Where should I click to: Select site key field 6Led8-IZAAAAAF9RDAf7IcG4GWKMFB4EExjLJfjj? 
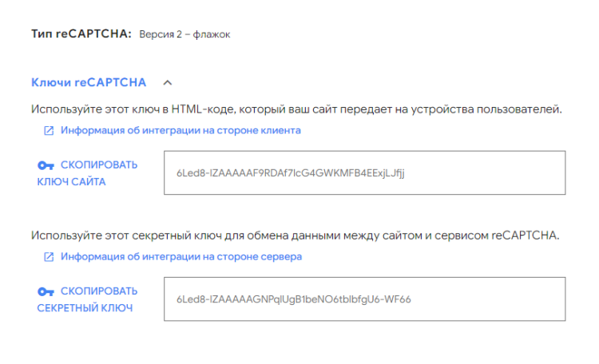click(364, 172)
